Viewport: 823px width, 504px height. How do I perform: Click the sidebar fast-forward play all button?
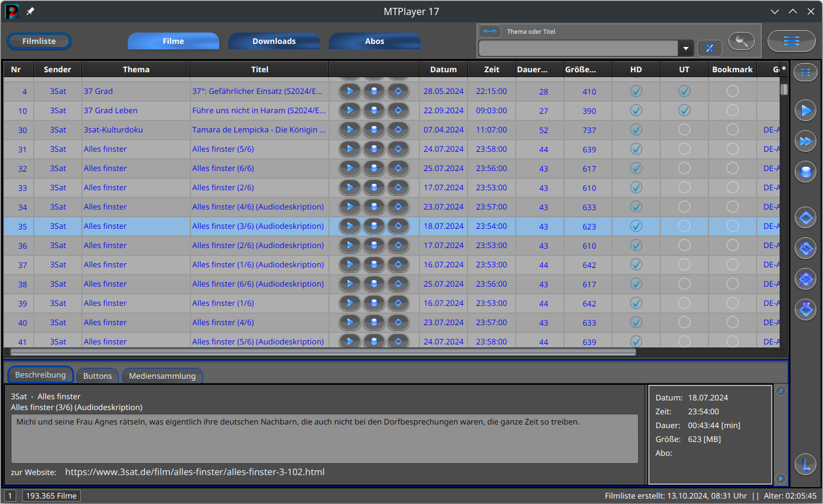(806, 142)
